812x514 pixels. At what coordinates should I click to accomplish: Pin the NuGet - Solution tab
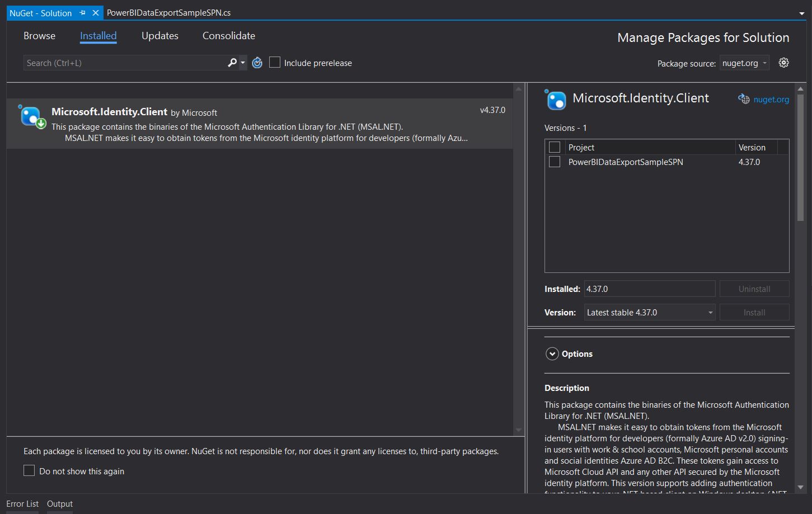[82, 13]
